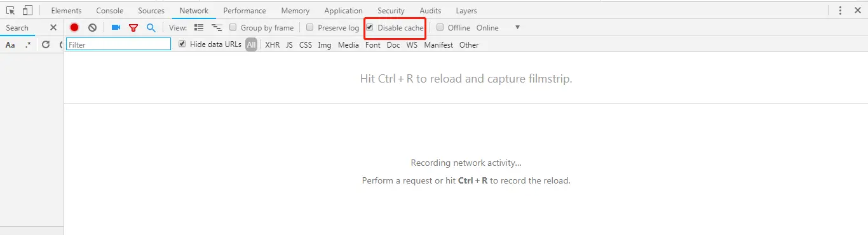Open network search magnifier icon
Screen dimensions: 868x235
coord(151,27)
